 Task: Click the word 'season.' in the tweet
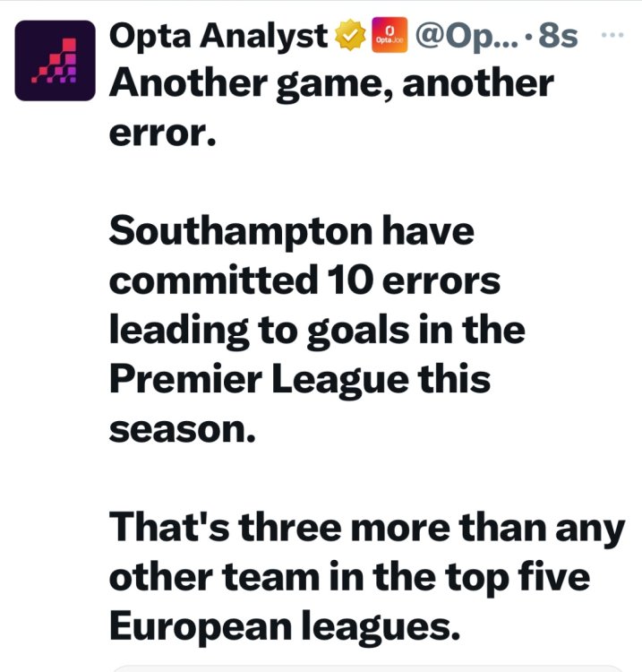[182, 426]
